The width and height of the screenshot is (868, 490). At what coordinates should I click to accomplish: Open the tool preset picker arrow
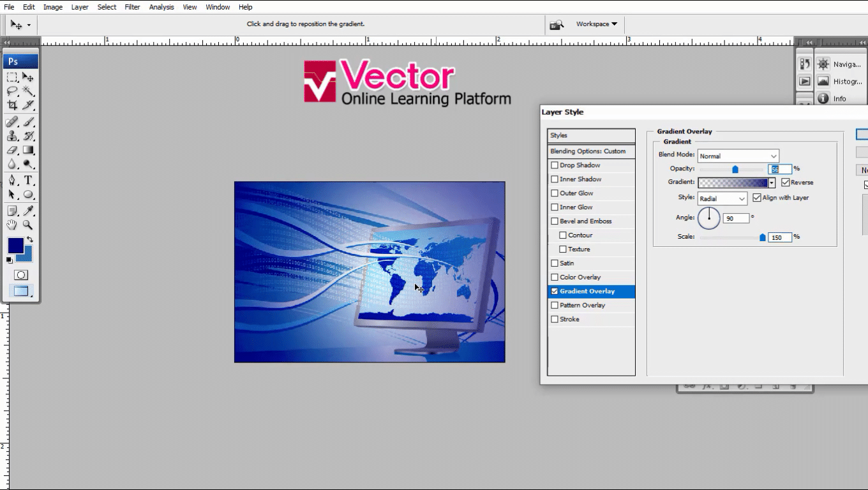click(x=29, y=26)
